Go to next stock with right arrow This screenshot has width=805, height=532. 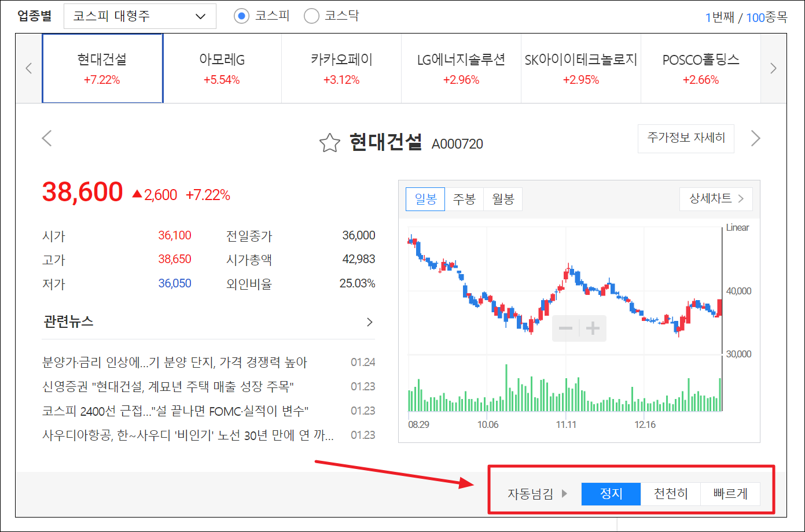click(755, 138)
